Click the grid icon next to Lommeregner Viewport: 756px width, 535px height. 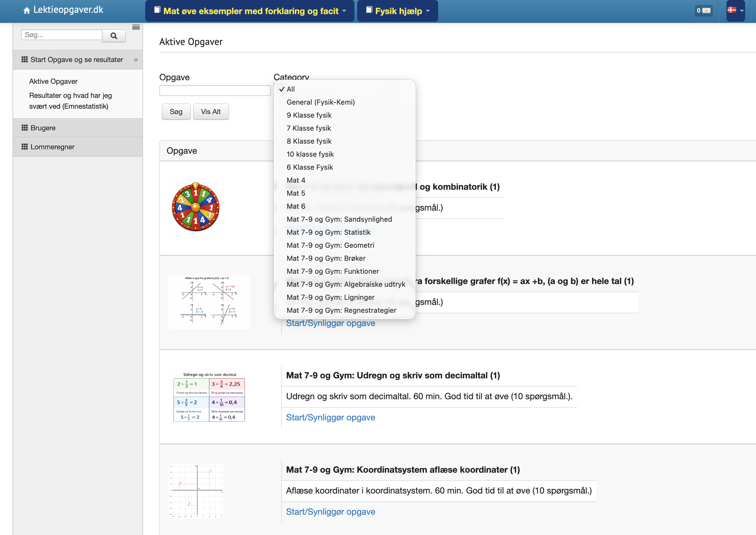tap(24, 147)
